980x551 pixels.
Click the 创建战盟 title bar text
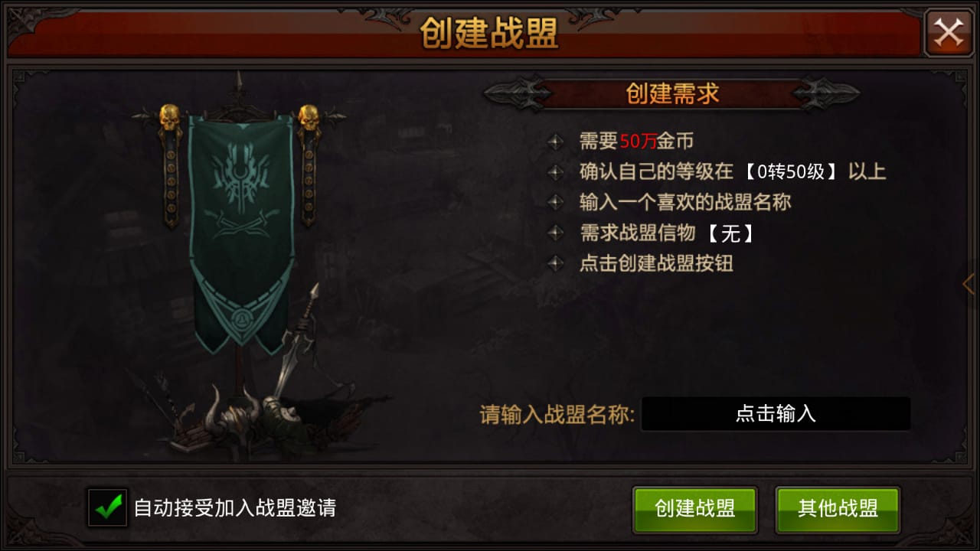point(488,33)
